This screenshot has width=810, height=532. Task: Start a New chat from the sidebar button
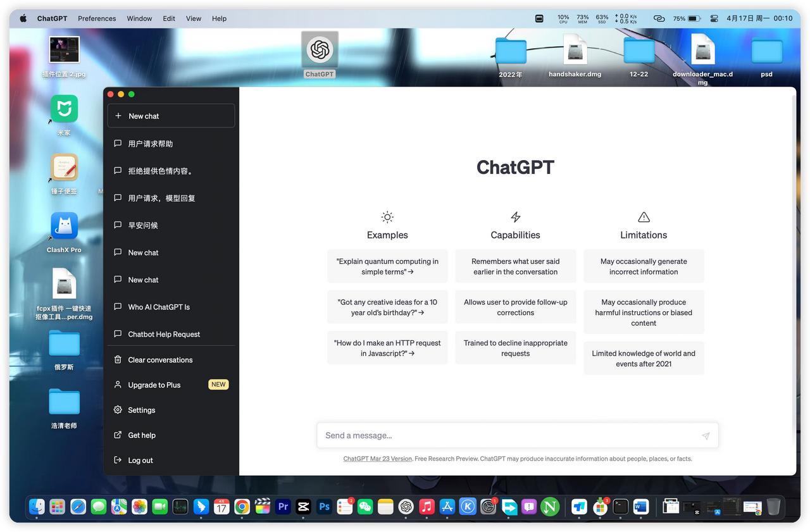click(171, 116)
